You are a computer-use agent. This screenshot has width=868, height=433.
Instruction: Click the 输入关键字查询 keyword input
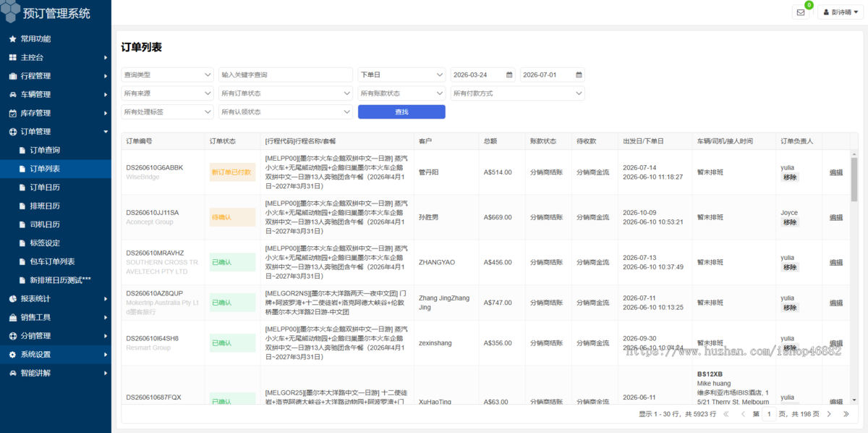(x=286, y=75)
